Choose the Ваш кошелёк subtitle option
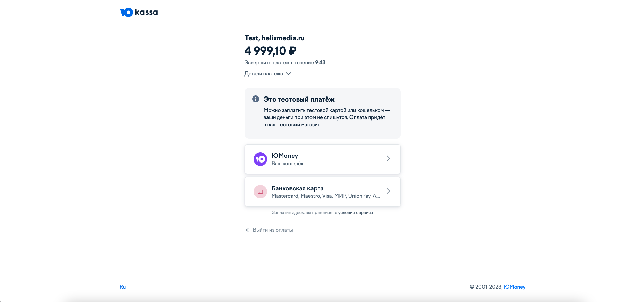 pos(287,164)
